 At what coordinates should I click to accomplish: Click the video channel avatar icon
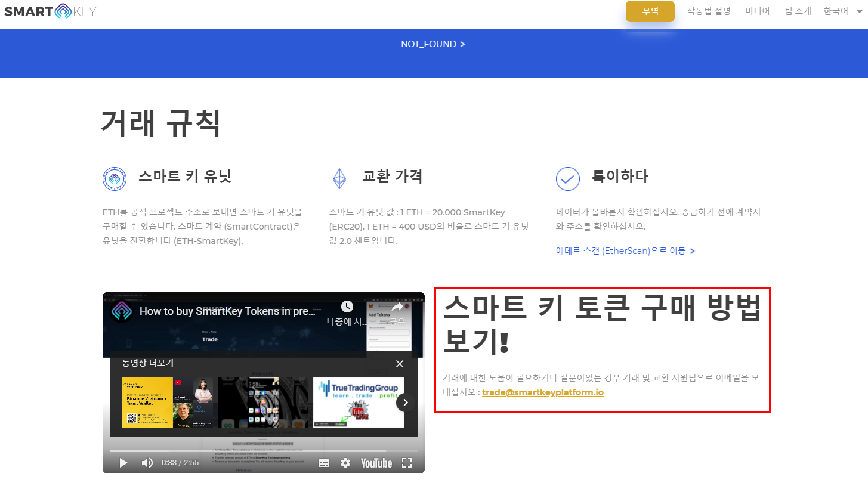click(122, 311)
